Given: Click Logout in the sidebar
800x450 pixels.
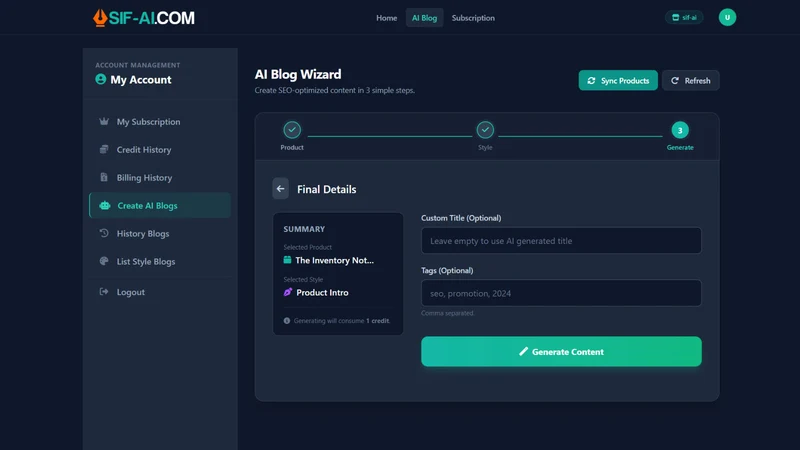Looking at the screenshot, I should click(160, 292).
